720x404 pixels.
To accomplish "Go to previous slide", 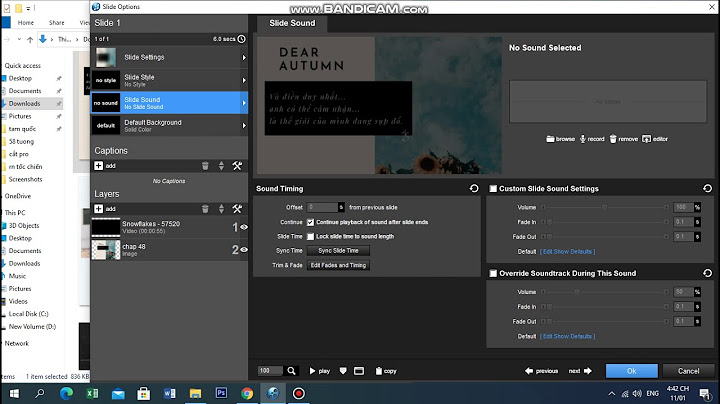I will [541, 370].
